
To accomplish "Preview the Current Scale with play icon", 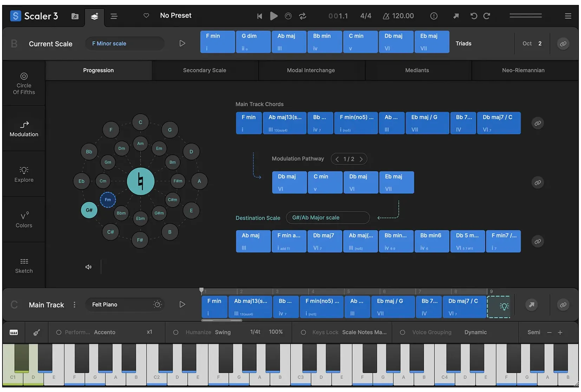I will pyautogui.click(x=182, y=44).
